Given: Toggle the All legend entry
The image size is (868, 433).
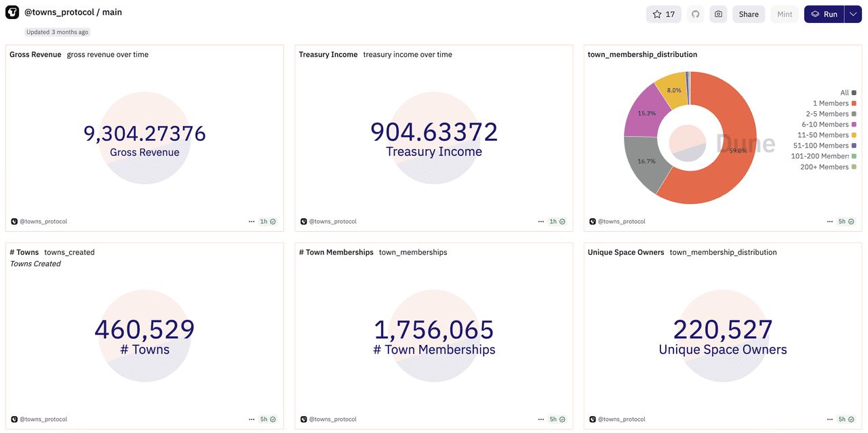Looking at the screenshot, I should pos(845,93).
